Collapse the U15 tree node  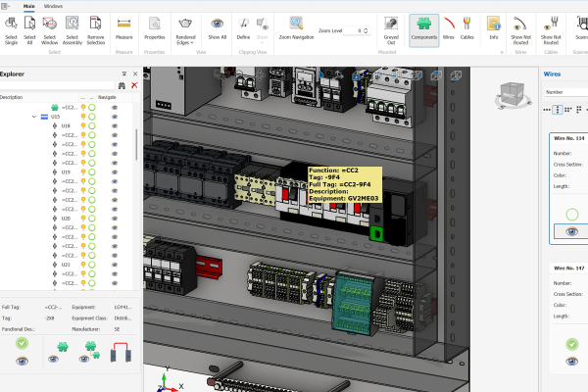pos(33,117)
